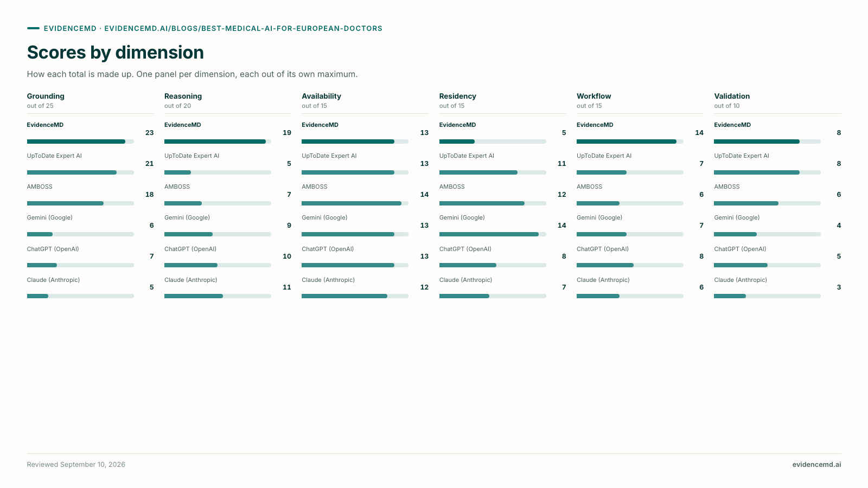Click the subtitle explaining how totals are made
Viewport: 868px width, 488px height.
tap(192, 74)
